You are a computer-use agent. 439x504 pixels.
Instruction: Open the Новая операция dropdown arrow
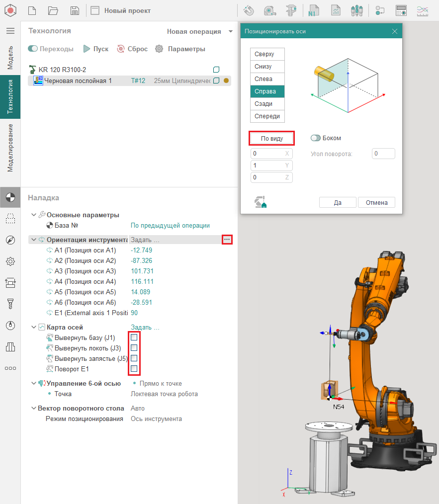[230, 31]
